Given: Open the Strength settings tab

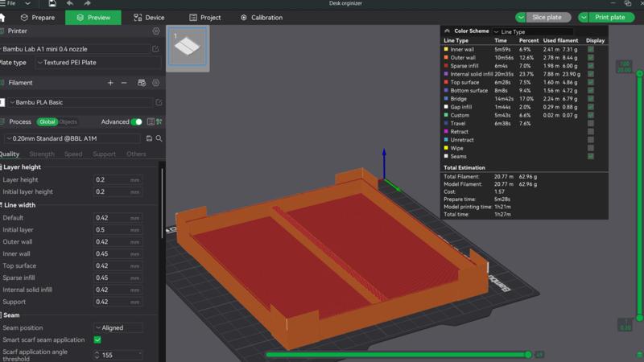Looking at the screenshot, I should click(42, 154).
